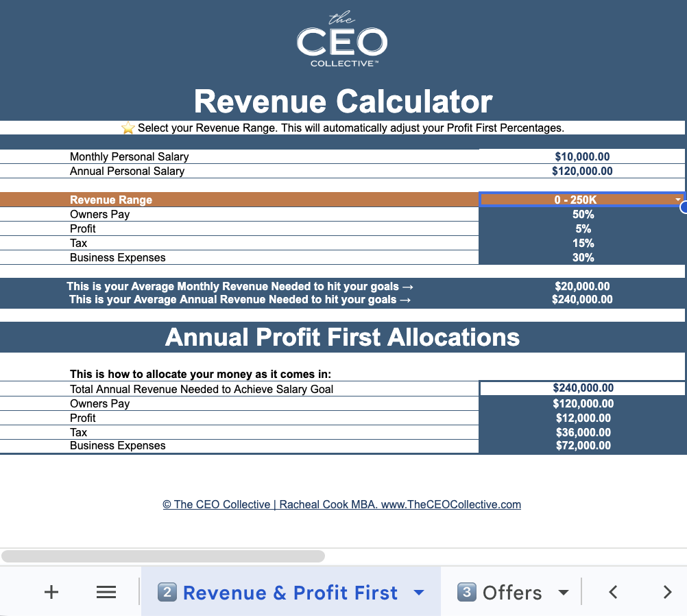
Task: Open the Revenue Range dropdown arrow
Action: (678, 200)
